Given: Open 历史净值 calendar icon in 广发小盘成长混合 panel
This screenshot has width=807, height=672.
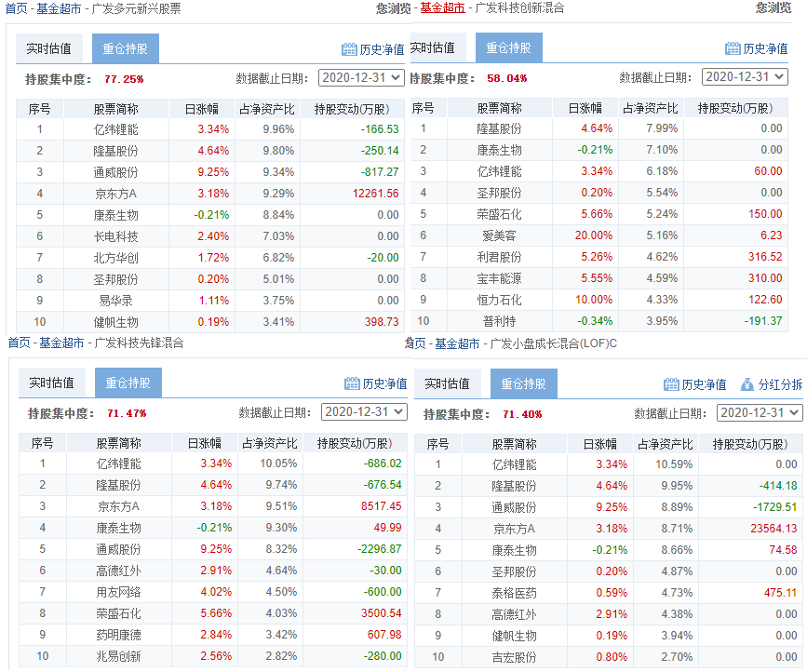Looking at the screenshot, I should (671, 384).
